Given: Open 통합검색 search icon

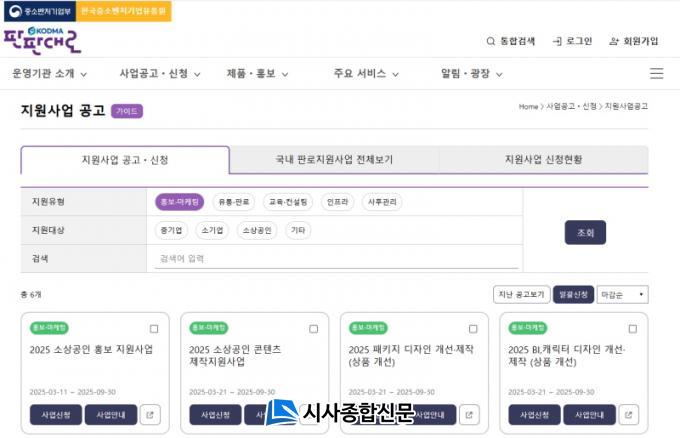Looking at the screenshot, I should coord(491,41).
